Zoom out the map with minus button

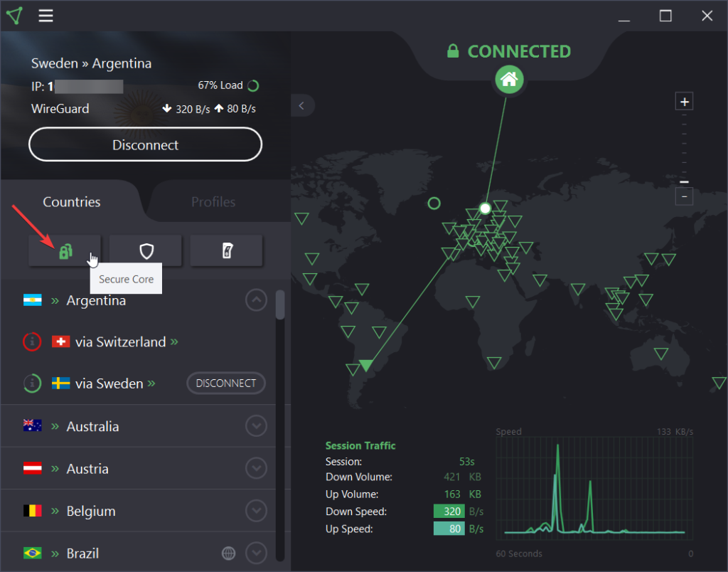[684, 196]
